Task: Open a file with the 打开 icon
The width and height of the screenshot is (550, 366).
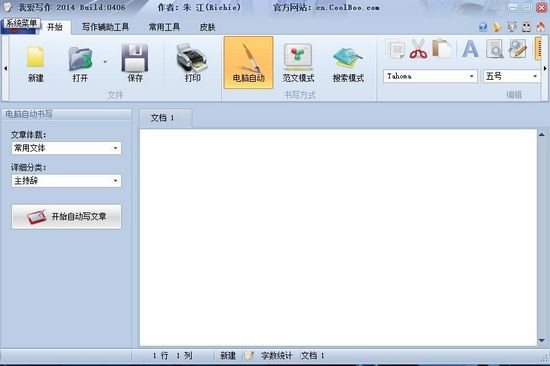Action: tap(80, 63)
